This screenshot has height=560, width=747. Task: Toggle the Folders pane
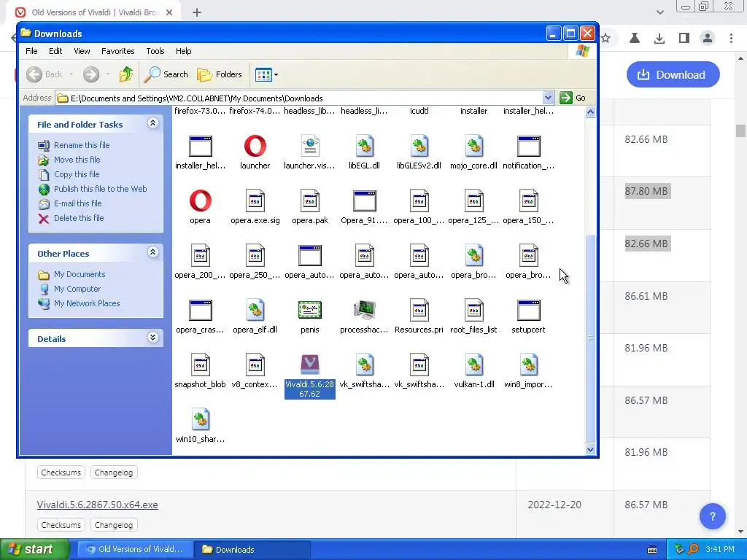click(220, 74)
